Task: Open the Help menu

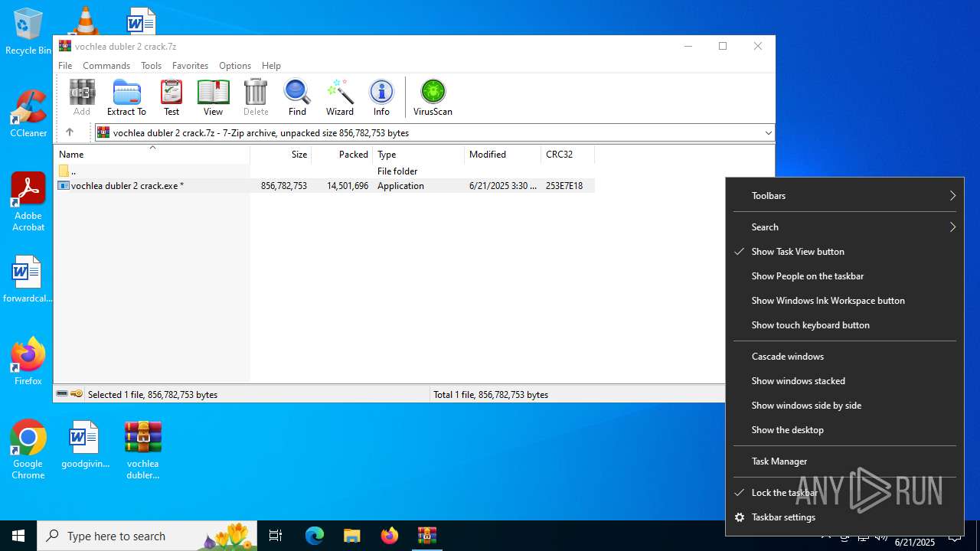Action: [x=271, y=66]
